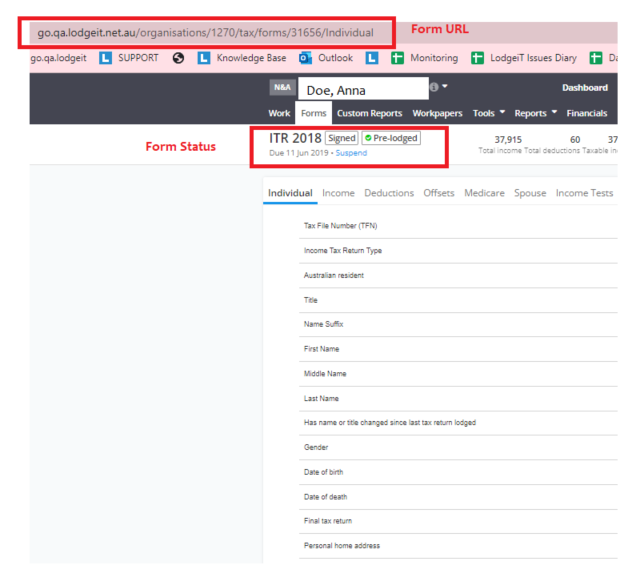Click the globe bookmark icon
This screenshot has width=638, height=588.
178,58
